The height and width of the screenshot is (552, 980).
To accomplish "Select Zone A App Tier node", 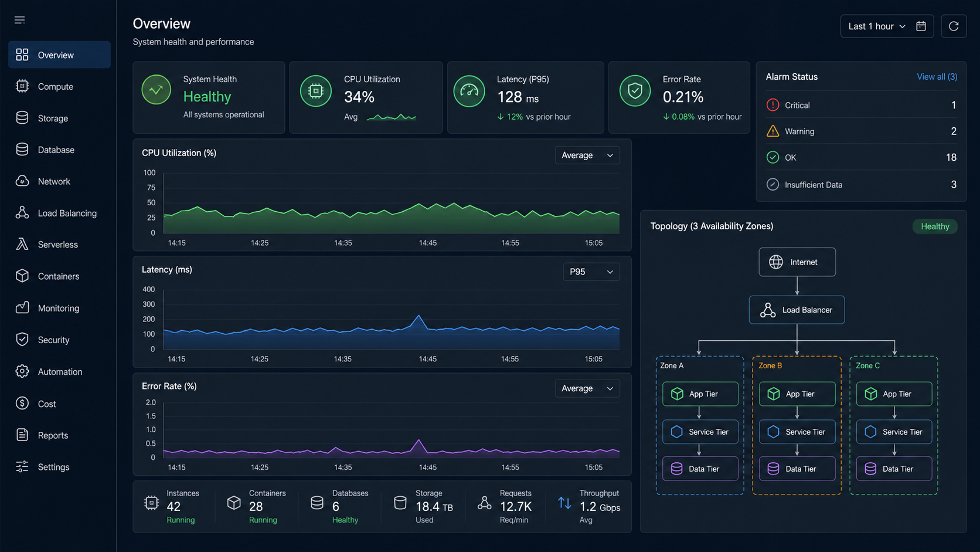I will pyautogui.click(x=700, y=394).
